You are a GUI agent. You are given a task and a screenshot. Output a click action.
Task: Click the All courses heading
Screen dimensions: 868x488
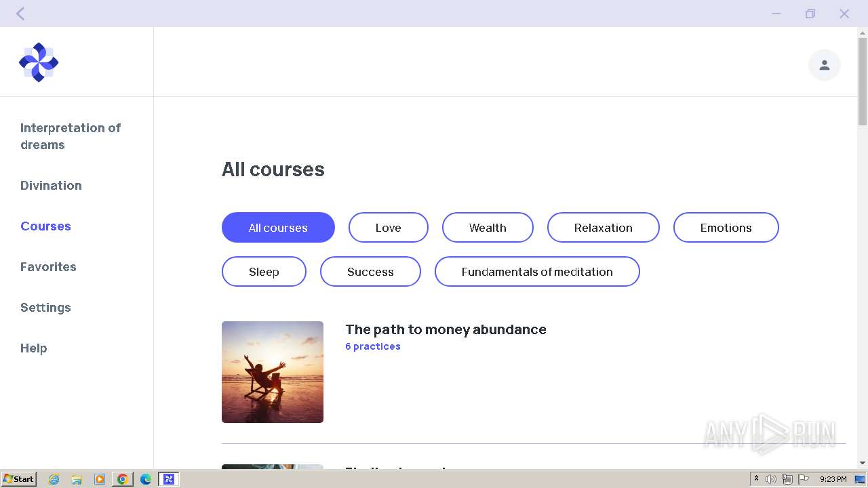[x=273, y=169]
